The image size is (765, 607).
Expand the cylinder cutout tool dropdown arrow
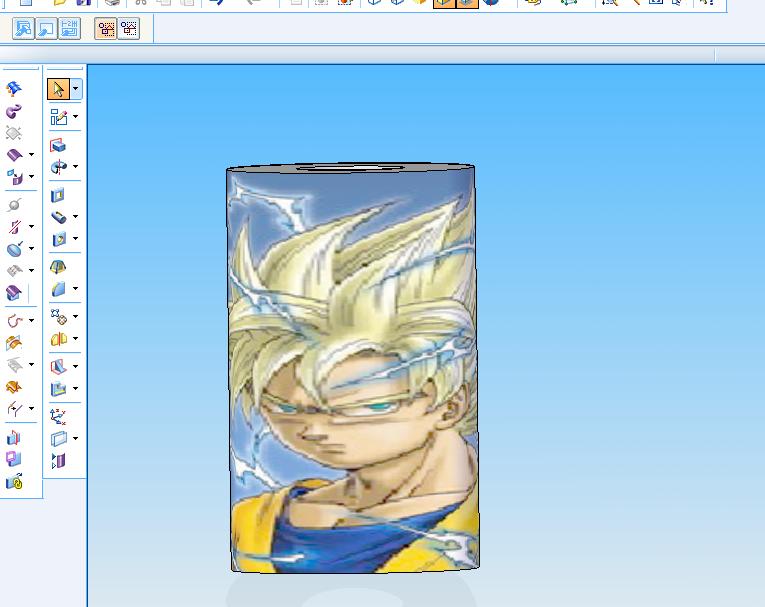point(76,216)
